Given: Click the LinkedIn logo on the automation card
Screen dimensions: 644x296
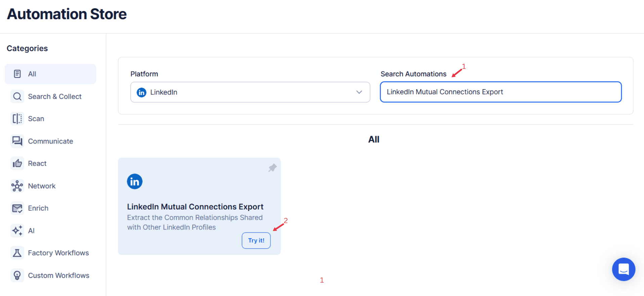Looking at the screenshot, I should click(x=134, y=181).
